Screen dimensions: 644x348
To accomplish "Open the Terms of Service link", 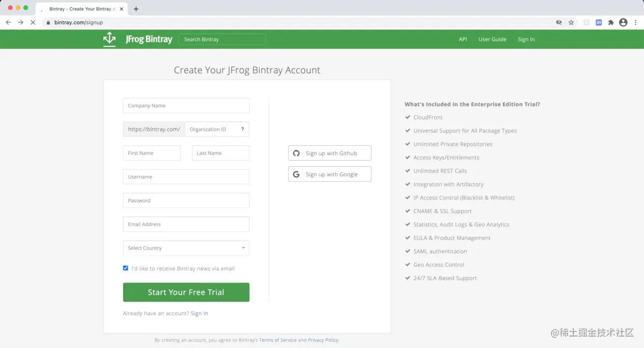I will 278,340.
